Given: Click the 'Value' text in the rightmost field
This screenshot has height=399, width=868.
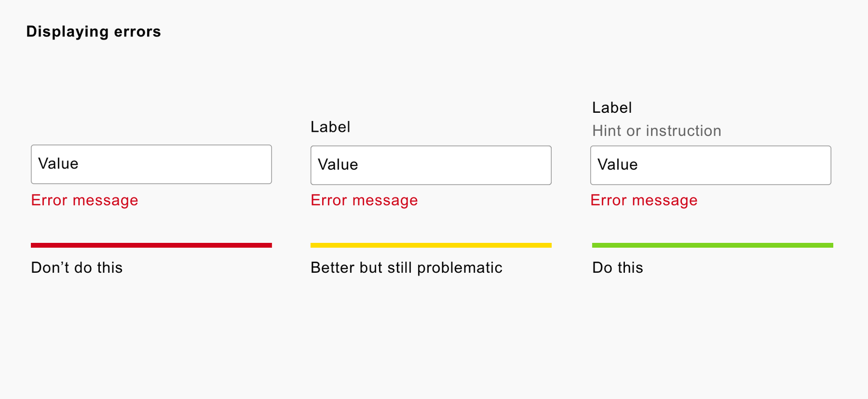Looking at the screenshot, I should (x=617, y=165).
